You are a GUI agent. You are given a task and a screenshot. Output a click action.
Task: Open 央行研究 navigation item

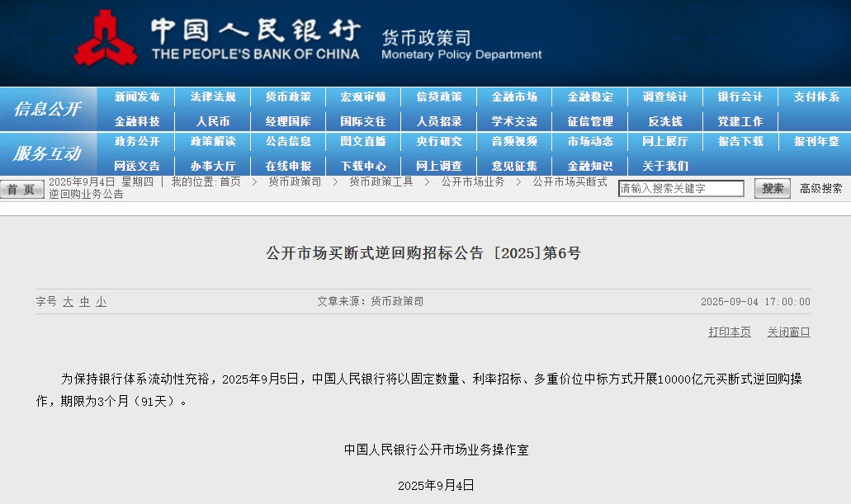pyautogui.click(x=439, y=142)
